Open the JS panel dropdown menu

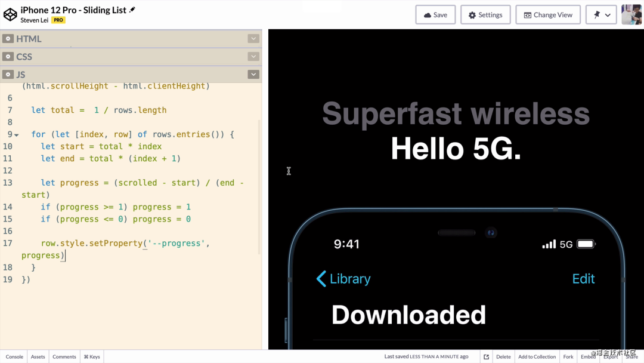pyautogui.click(x=253, y=75)
